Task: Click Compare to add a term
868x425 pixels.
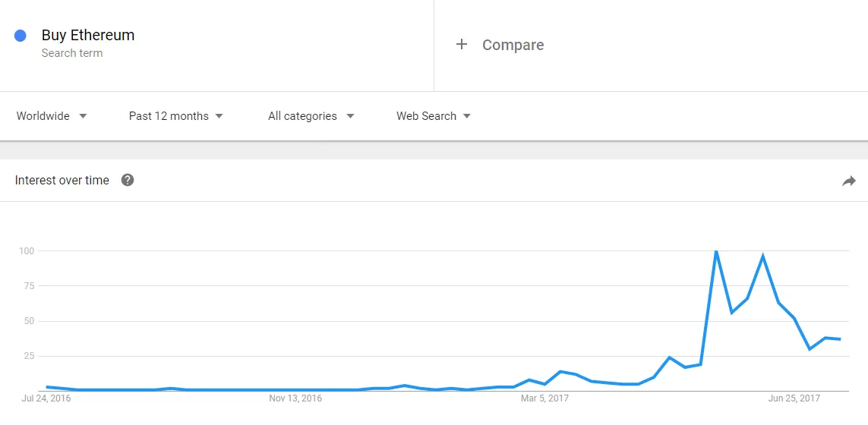Action: pos(513,45)
